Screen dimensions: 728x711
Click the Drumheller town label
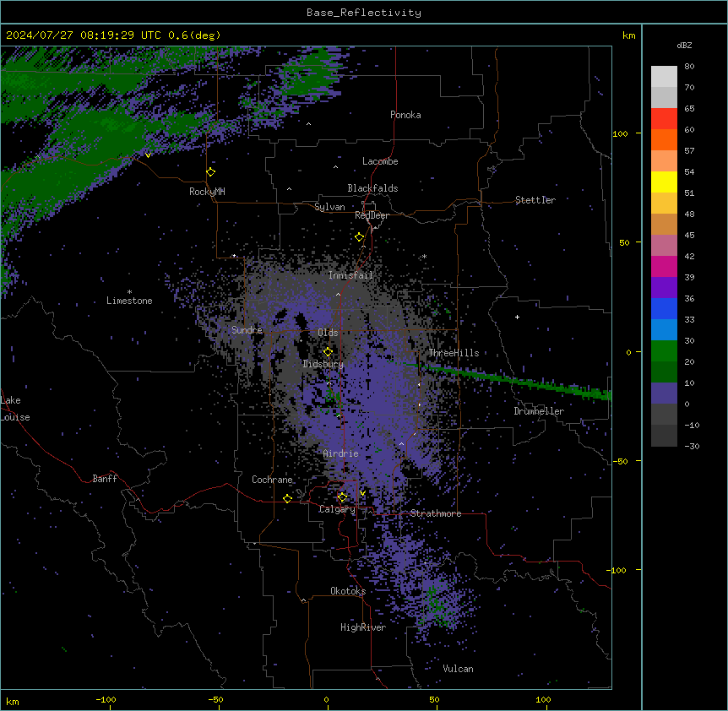click(x=539, y=411)
